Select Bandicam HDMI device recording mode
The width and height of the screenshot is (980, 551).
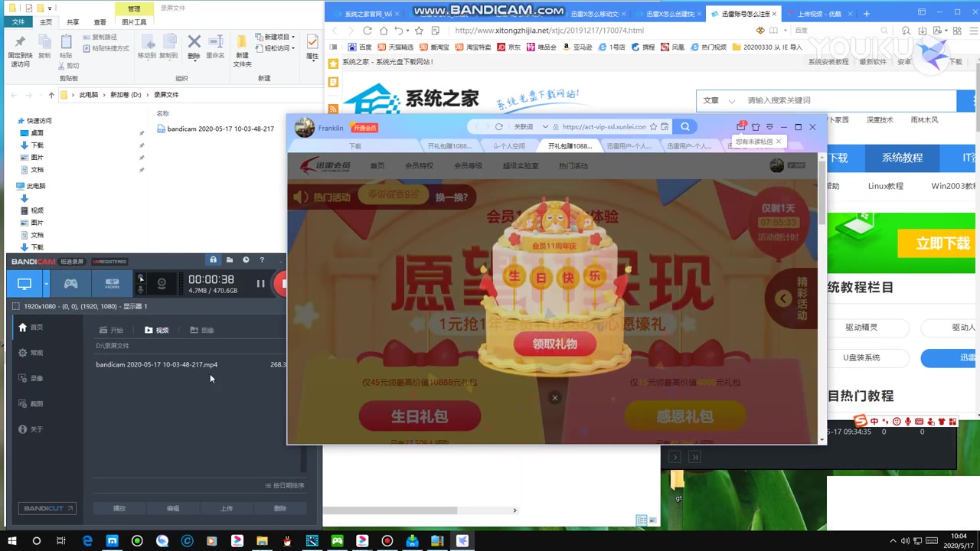tap(112, 284)
